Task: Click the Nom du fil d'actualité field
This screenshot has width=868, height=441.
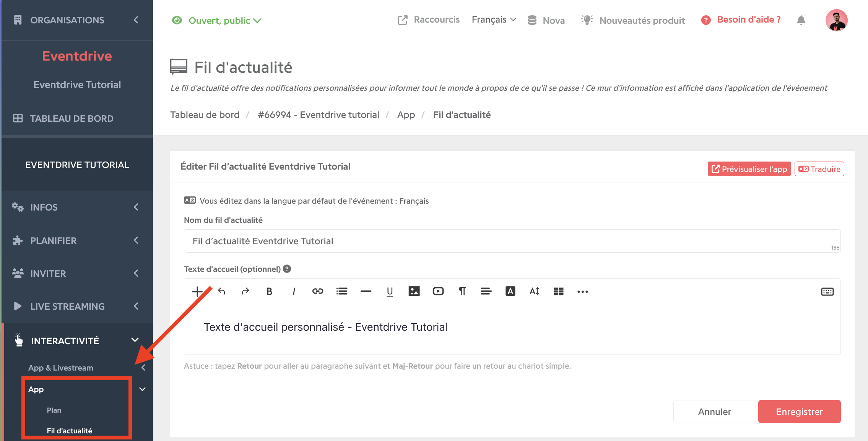Action: 512,241
